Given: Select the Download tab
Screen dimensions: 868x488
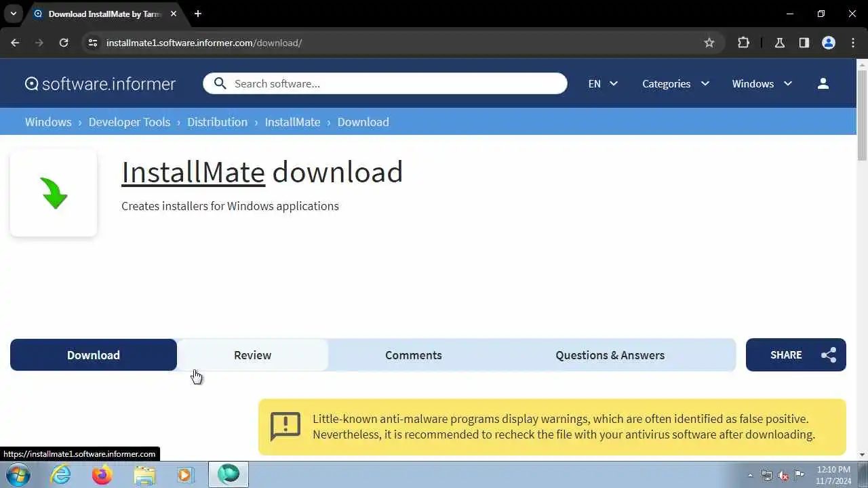Looking at the screenshot, I should pyautogui.click(x=94, y=355).
